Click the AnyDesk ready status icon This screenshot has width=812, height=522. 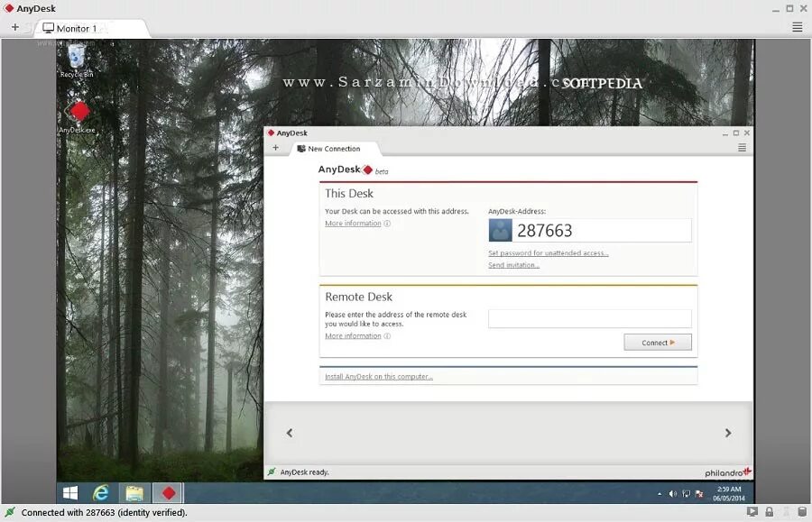272,472
